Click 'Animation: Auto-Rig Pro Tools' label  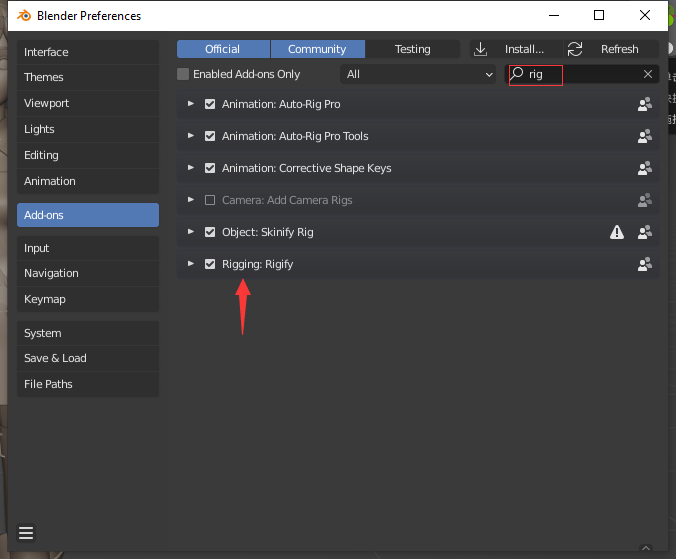pos(295,136)
